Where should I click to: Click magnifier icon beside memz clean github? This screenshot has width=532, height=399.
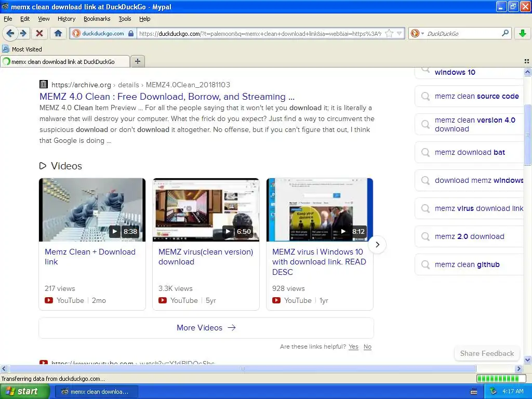point(425,264)
